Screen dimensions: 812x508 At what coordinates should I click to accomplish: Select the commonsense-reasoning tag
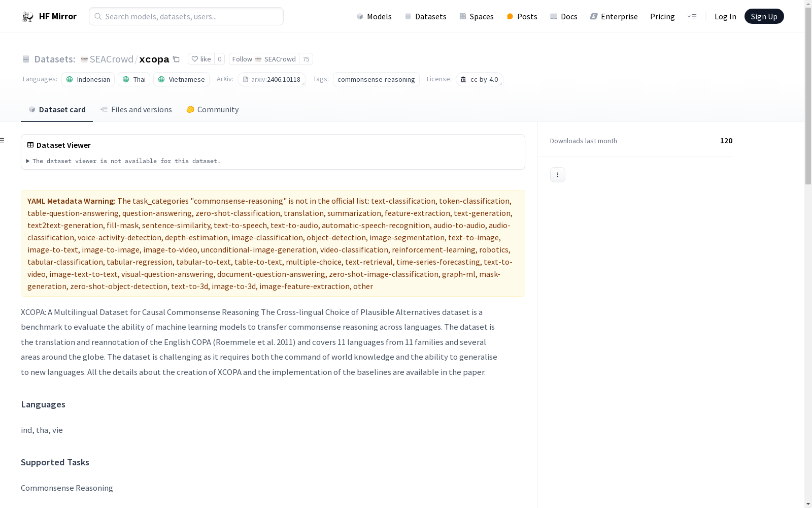(x=376, y=79)
